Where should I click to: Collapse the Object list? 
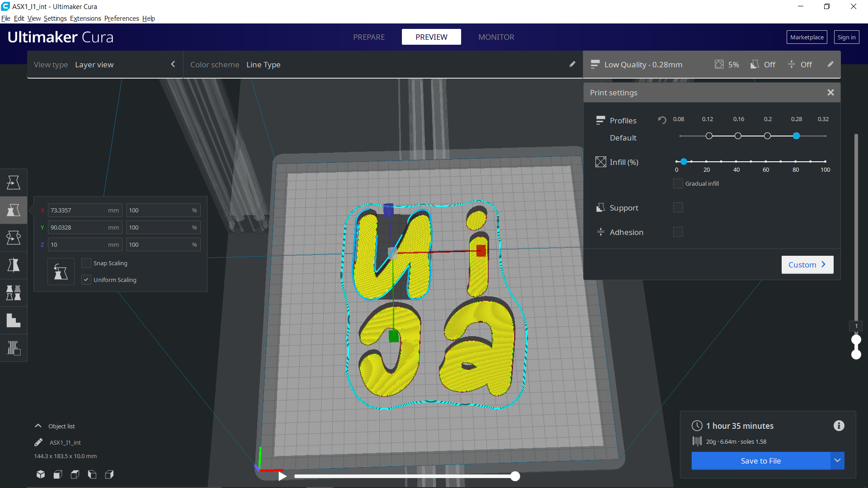coord(38,426)
